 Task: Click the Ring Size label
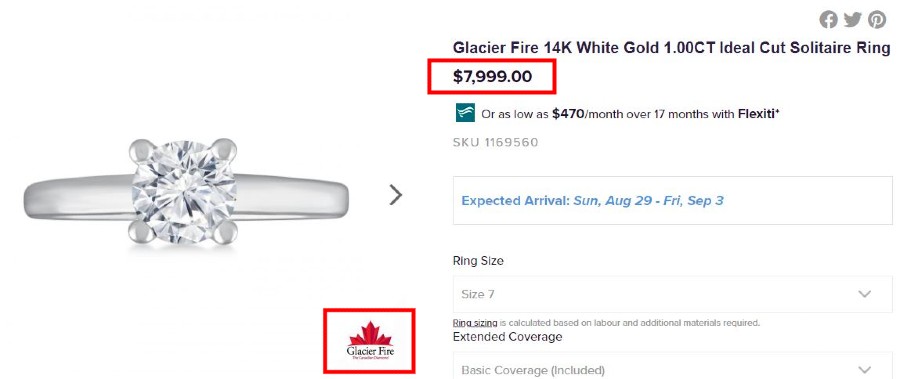click(x=478, y=261)
